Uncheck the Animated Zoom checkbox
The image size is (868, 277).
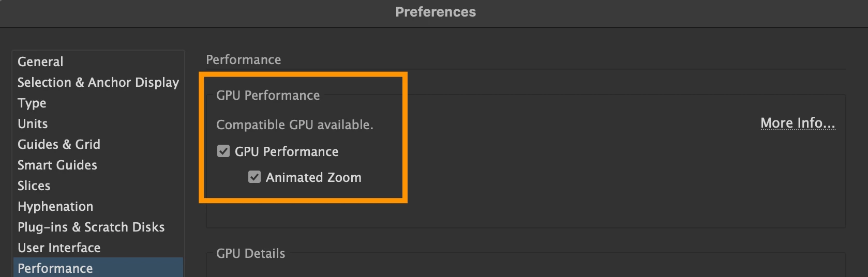coord(255,177)
